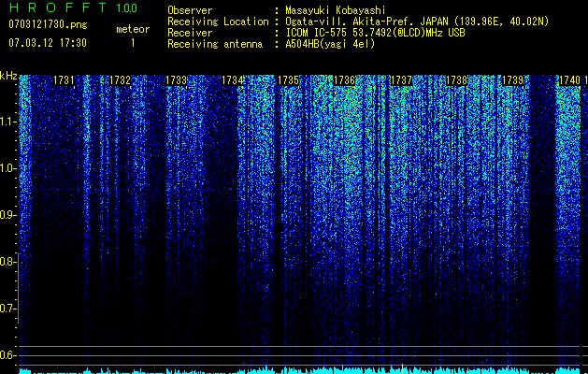Click the A504HB(yagi 4el) antenna text
The image size is (588, 374).
(330, 44)
